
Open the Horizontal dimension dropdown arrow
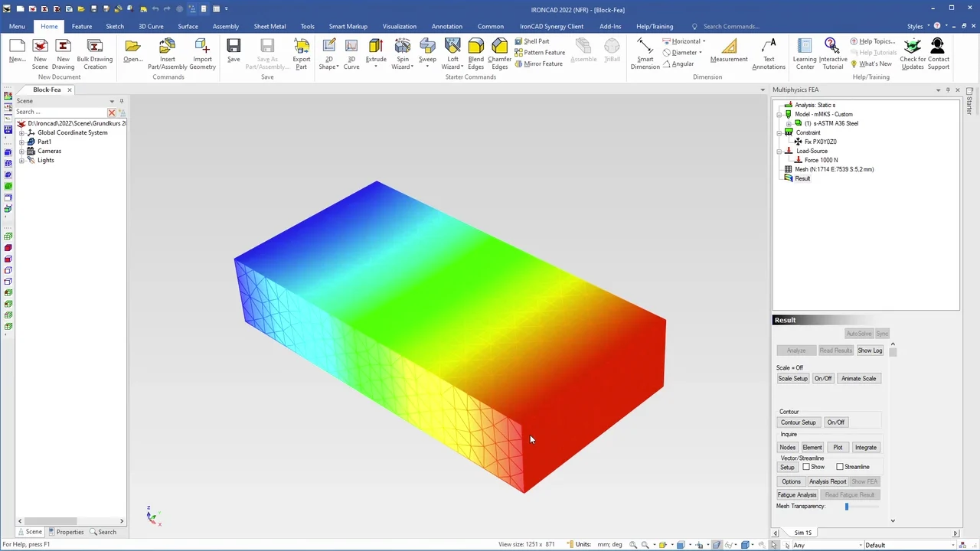pyautogui.click(x=704, y=41)
